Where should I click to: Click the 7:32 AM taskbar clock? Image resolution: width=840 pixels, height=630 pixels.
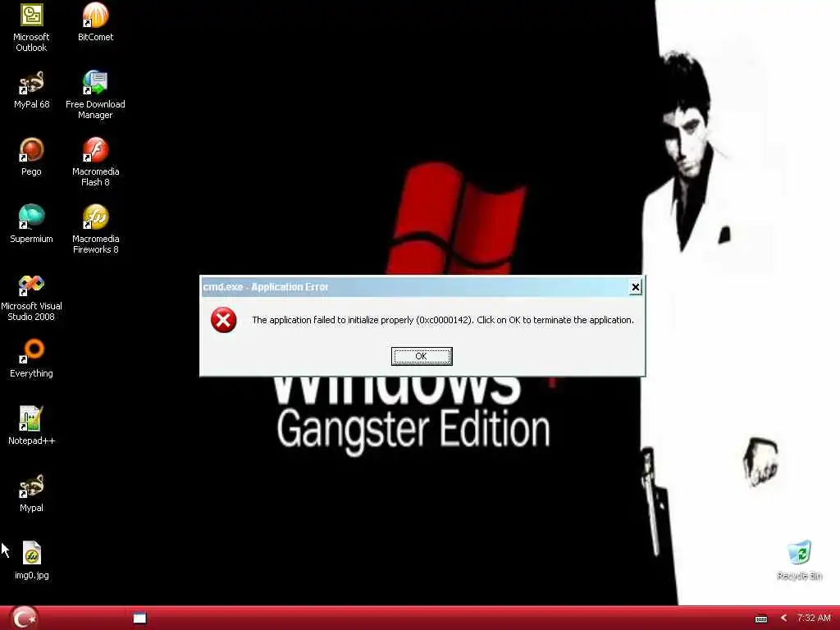[813, 619]
